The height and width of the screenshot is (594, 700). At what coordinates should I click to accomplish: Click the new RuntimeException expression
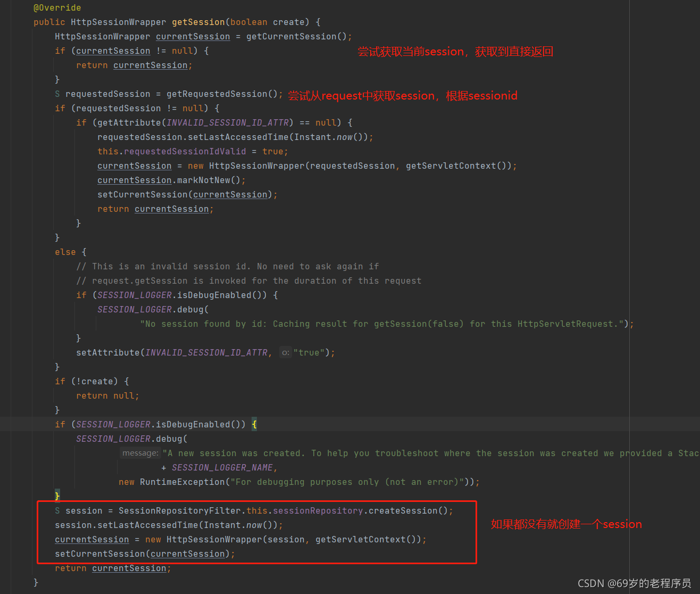coord(296,482)
